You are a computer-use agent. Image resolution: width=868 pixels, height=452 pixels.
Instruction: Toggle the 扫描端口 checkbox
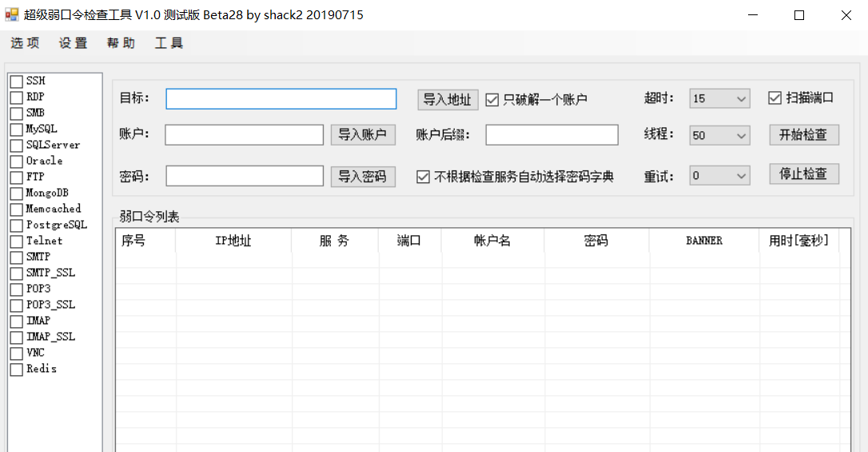pos(774,98)
